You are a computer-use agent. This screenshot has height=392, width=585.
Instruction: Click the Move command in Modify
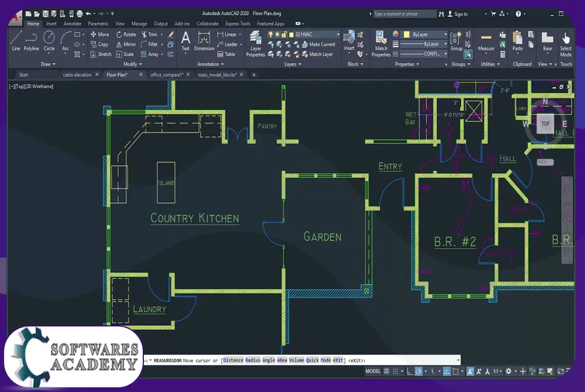[x=99, y=35]
